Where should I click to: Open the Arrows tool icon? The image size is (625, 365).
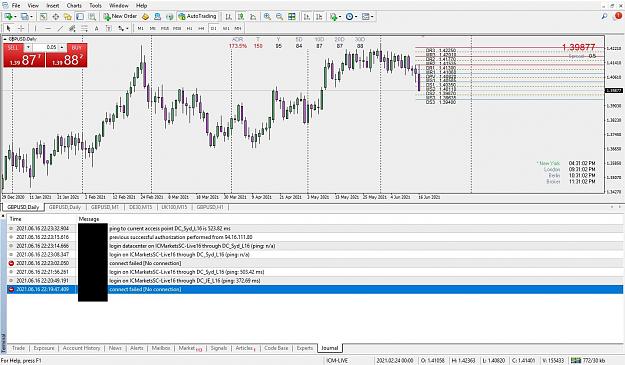point(121,28)
